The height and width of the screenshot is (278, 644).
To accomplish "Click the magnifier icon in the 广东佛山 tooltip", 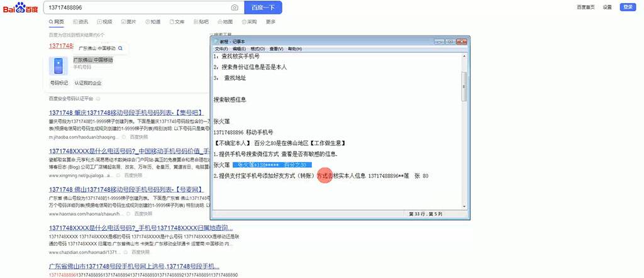I will click(x=120, y=48).
